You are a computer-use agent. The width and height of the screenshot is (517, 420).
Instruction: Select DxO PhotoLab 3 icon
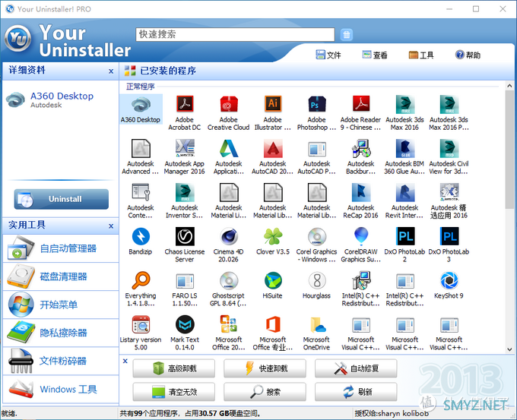(x=449, y=236)
